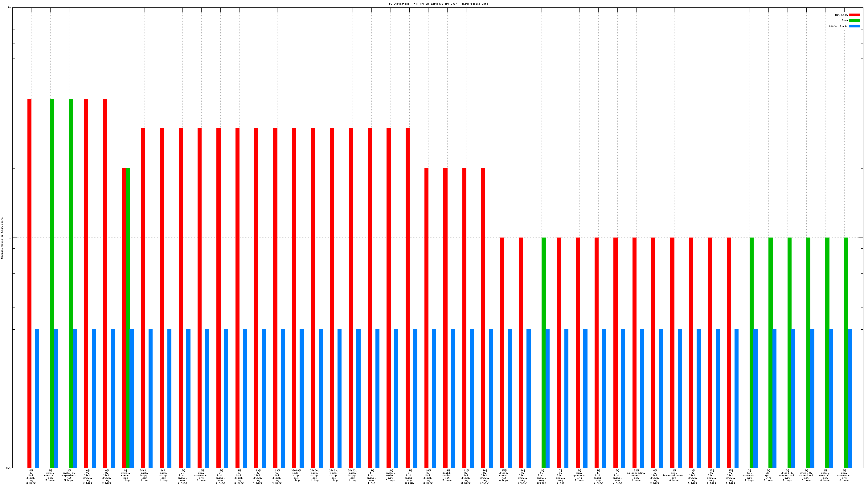Click the Message Count y-axis label
This screenshot has height=488, width=868.
click(x=2, y=238)
